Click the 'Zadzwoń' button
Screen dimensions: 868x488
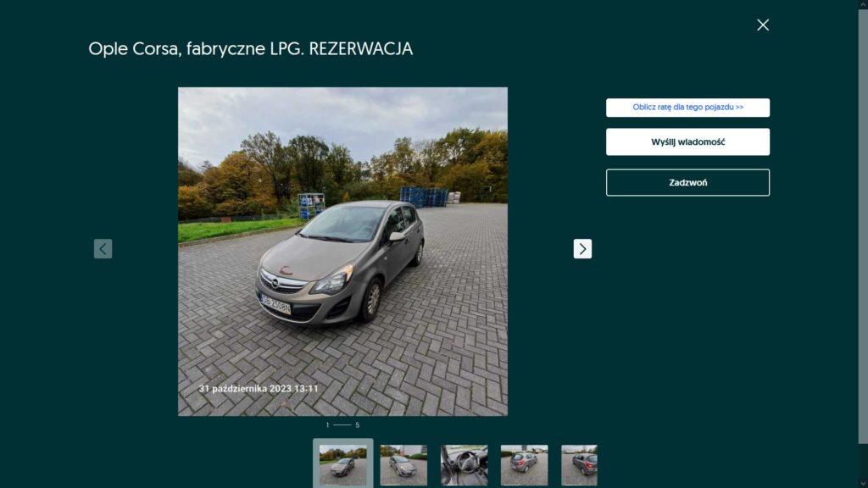coord(687,183)
